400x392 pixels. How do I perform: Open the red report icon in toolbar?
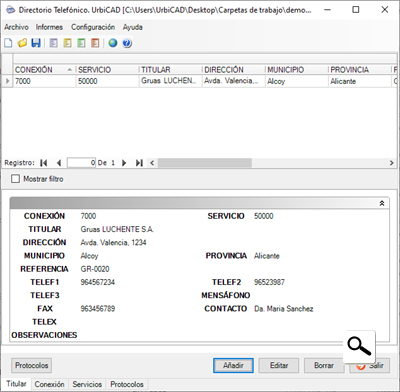[95, 43]
